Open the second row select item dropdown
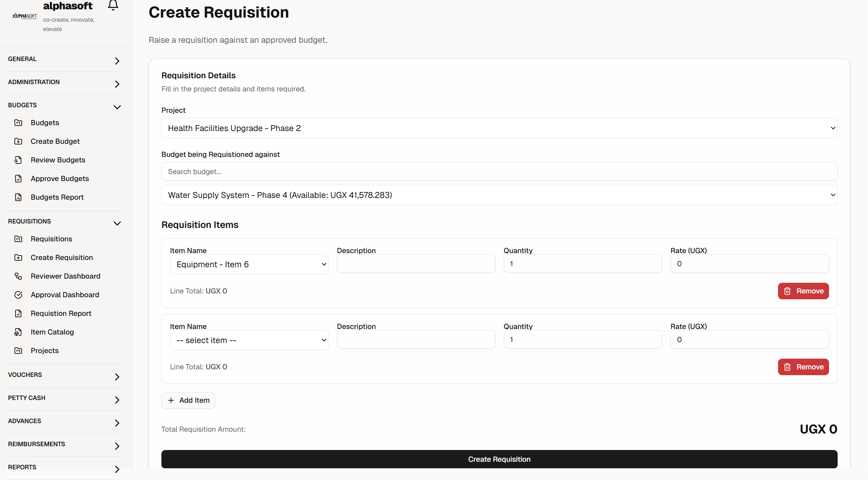The image size is (868, 480). [x=249, y=340]
